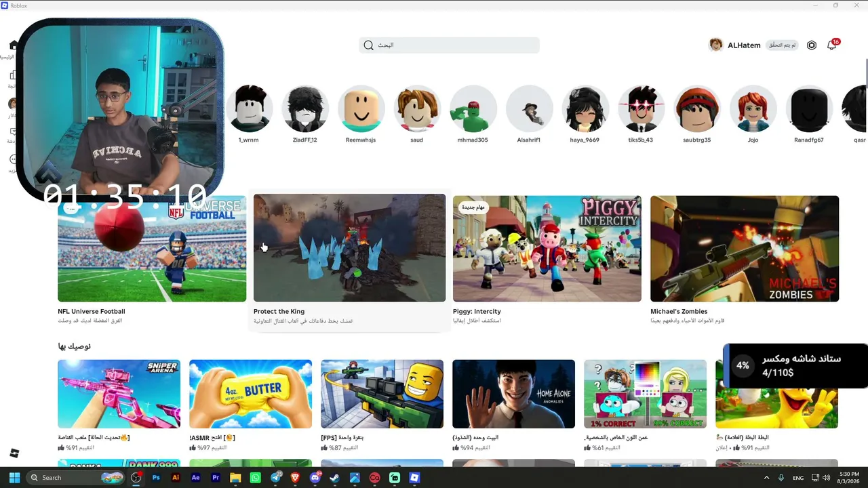Open the Protect the King thumbnail
This screenshot has height=488, width=868.
pyautogui.click(x=349, y=248)
